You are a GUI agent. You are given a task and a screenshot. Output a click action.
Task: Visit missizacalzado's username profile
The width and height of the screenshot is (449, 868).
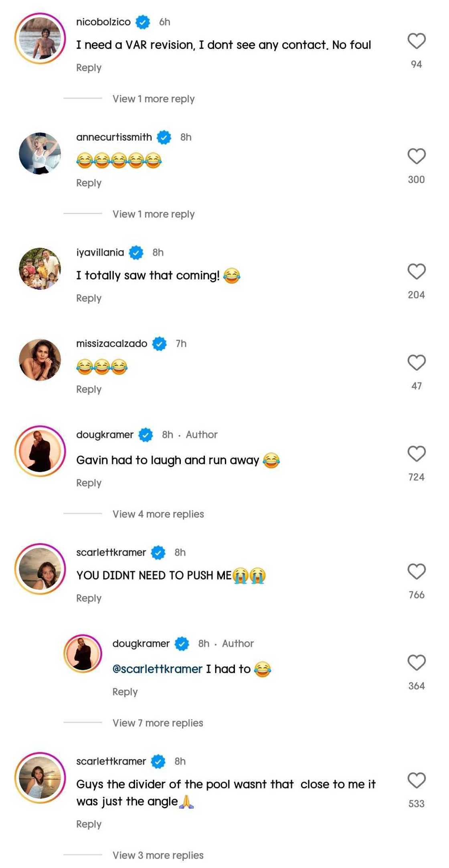click(x=111, y=344)
